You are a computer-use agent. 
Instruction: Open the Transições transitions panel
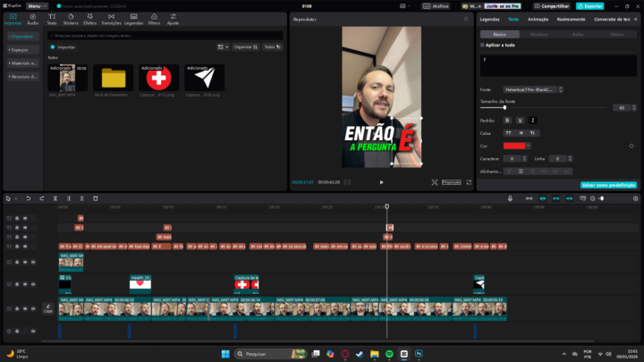[x=111, y=19]
